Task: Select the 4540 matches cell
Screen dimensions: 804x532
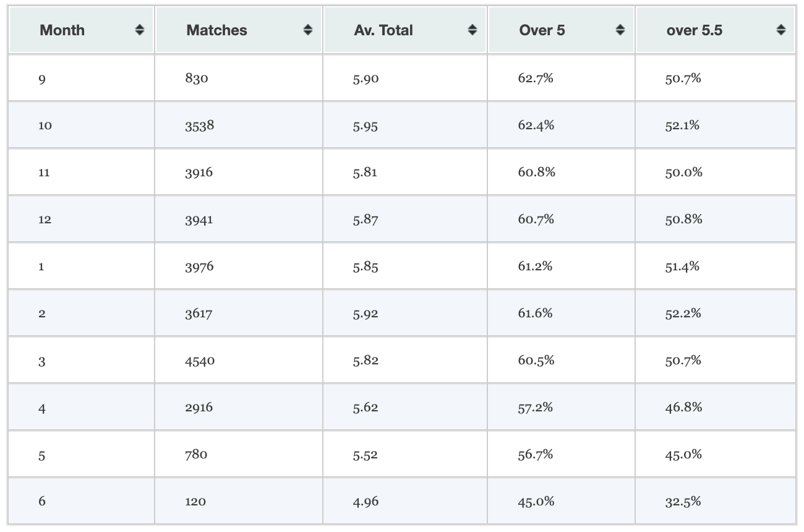Action: (x=200, y=361)
